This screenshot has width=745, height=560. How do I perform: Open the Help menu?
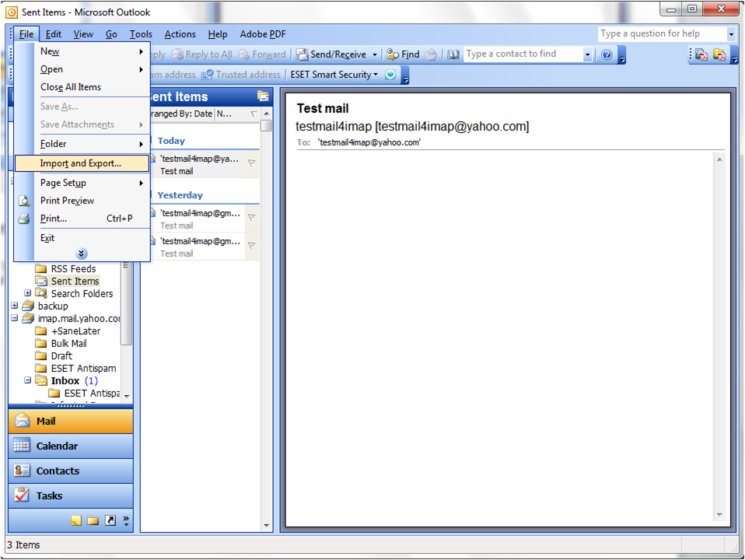pyautogui.click(x=218, y=34)
